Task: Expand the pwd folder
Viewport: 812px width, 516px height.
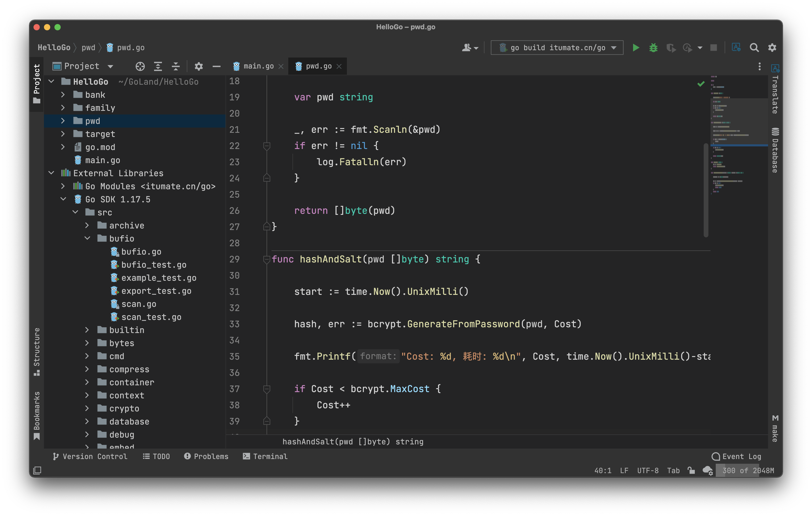Action: tap(63, 121)
